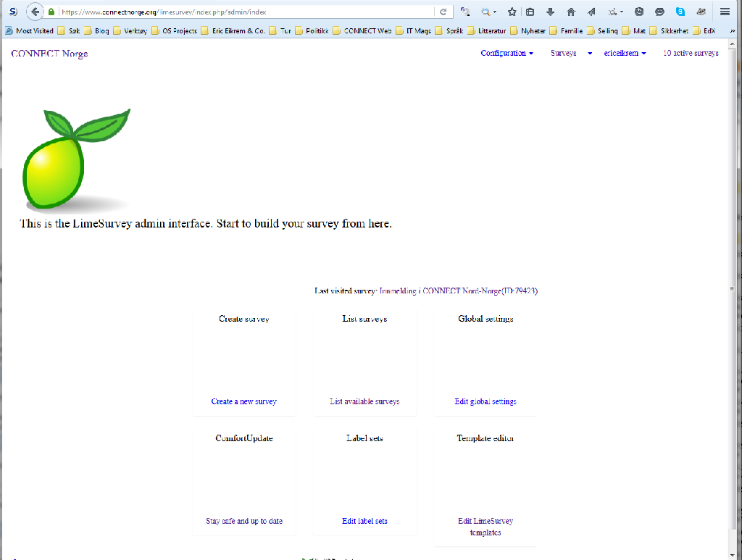Select the ComfortUpdate box heading

243,438
